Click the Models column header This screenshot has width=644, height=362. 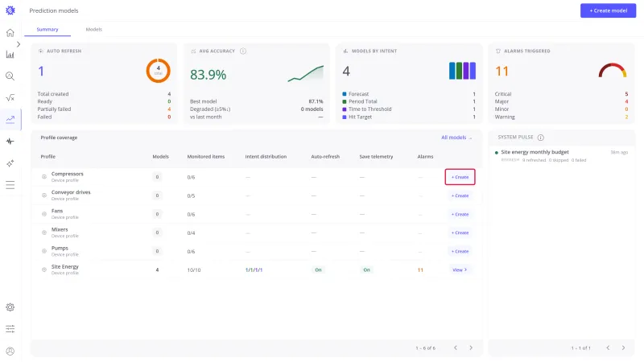(160, 157)
